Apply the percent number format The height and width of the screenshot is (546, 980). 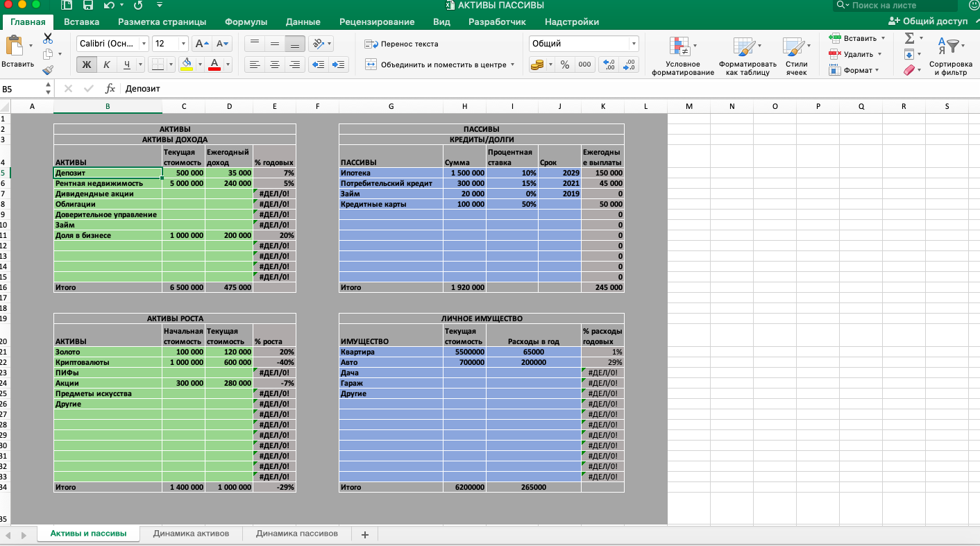point(565,65)
